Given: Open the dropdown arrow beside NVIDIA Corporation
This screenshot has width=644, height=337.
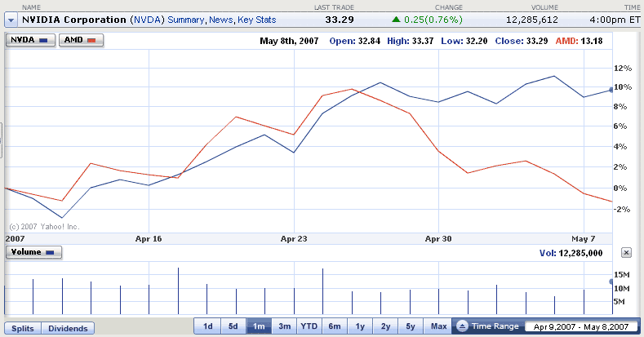Looking at the screenshot, I should coord(11,20).
